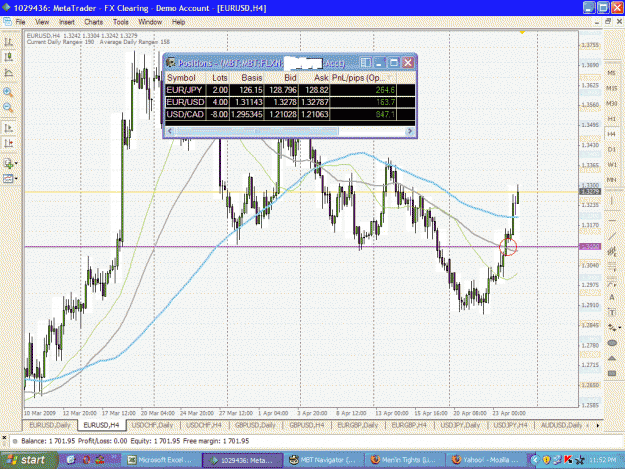
Task: Click the chart tabs right arrow
Action: [597, 426]
